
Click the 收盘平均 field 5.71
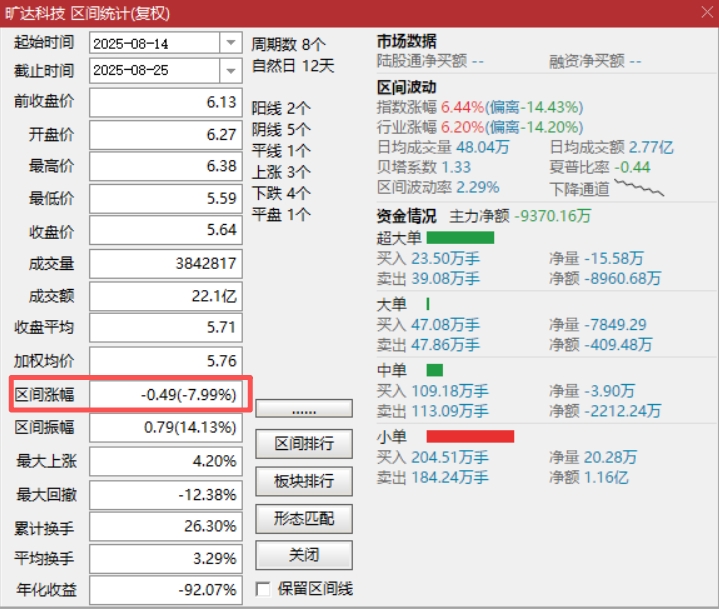(x=166, y=327)
